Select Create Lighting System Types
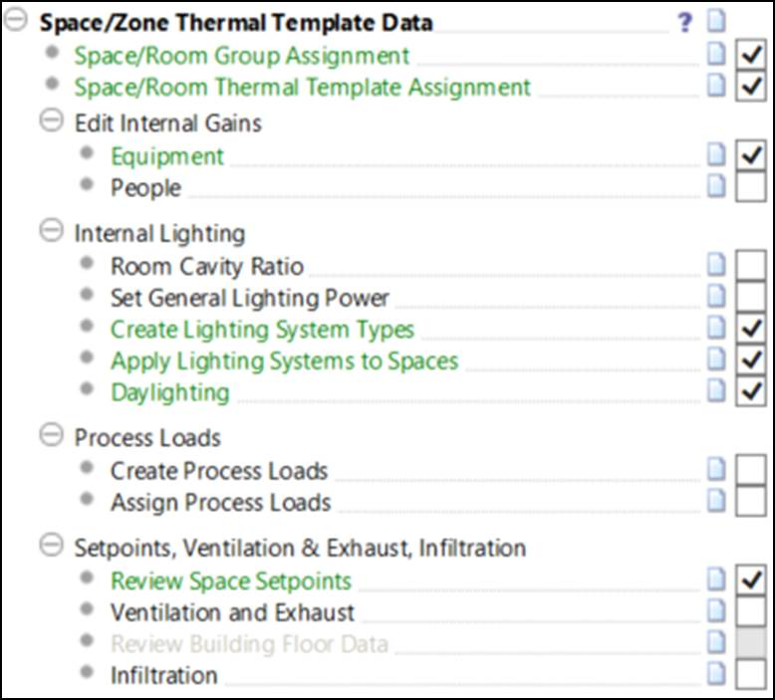Viewport: 775px width, 700px height. [x=262, y=330]
